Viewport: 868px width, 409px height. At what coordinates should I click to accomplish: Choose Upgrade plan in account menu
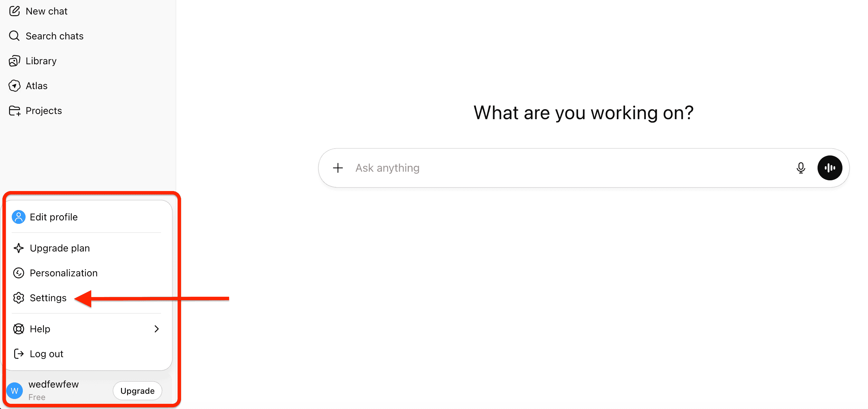tap(60, 248)
